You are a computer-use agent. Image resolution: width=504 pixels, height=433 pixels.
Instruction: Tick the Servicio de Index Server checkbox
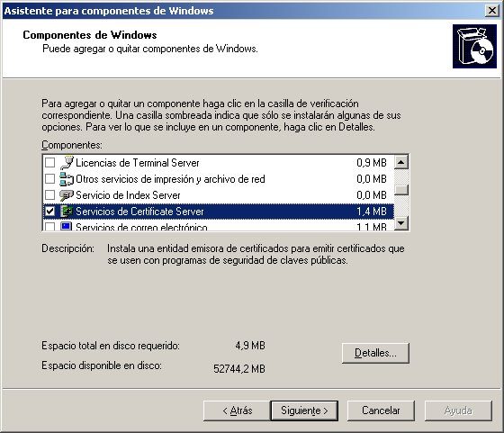(x=49, y=194)
